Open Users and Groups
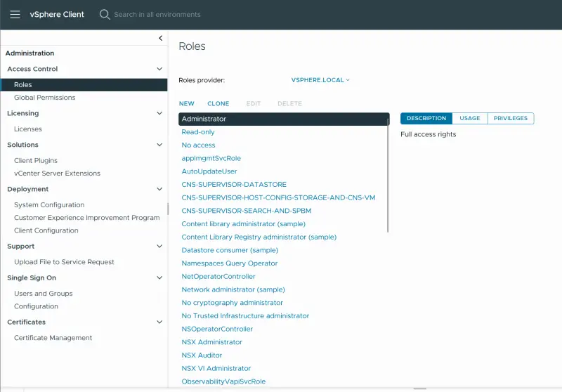The width and height of the screenshot is (562, 392). [x=43, y=294]
